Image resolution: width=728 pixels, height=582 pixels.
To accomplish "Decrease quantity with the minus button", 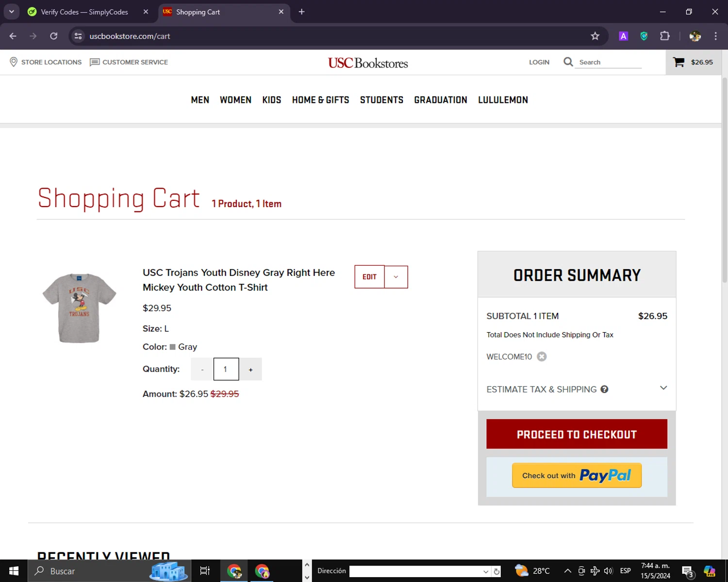I will pyautogui.click(x=202, y=369).
